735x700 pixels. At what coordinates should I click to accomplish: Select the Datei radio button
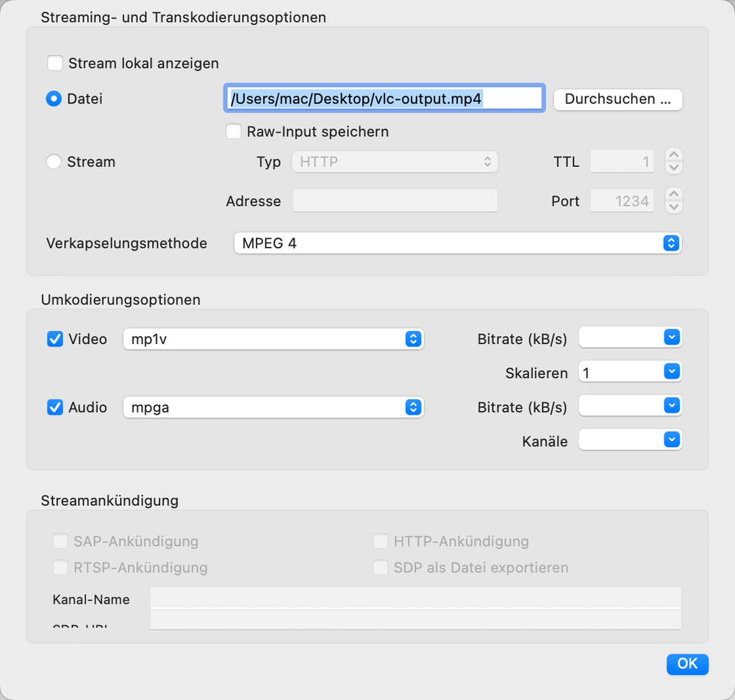[54, 99]
